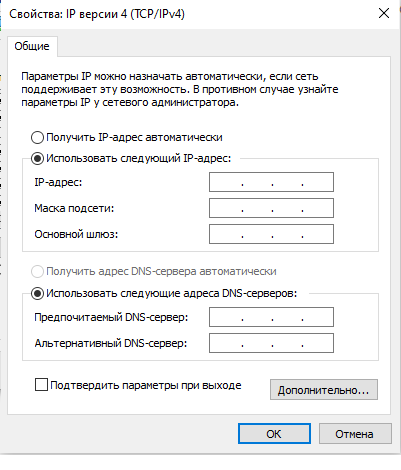Click third octet of Альтернативный DNS-сервер field
The width and height of the screenshot is (401, 470).
[x=287, y=343]
